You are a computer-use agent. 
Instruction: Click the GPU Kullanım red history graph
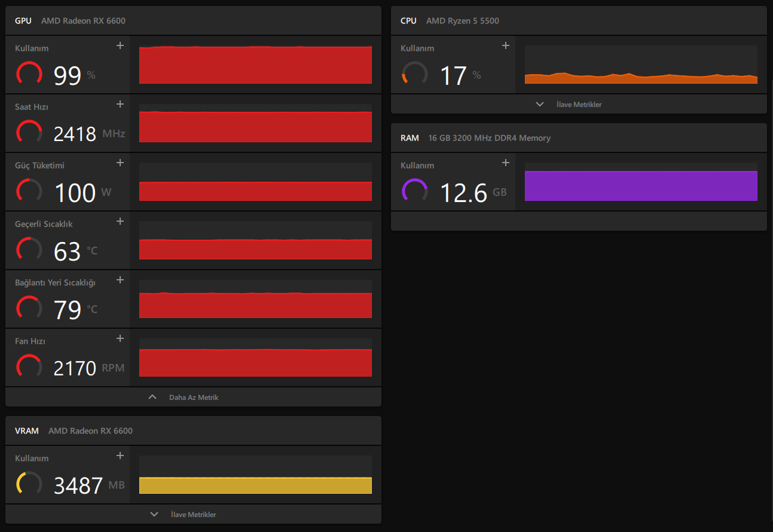click(x=255, y=65)
